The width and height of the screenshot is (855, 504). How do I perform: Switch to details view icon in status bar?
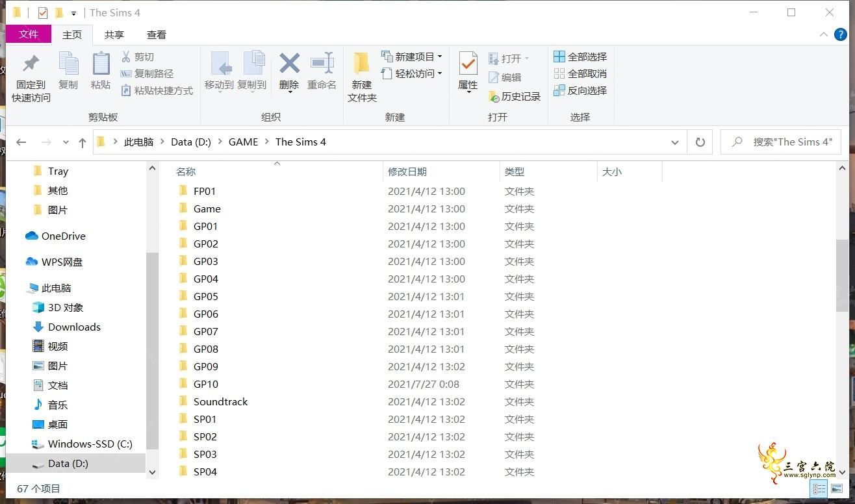pyautogui.click(x=819, y=489)
